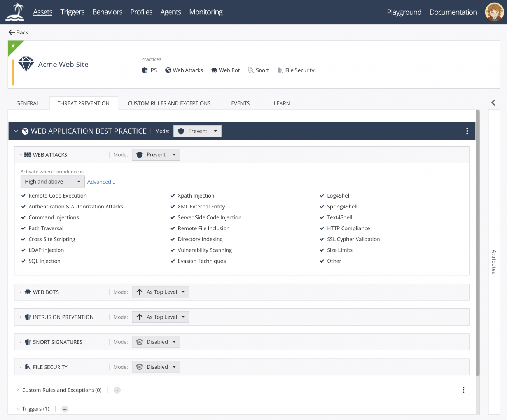
Task: Open the Profiles menu
Action: tap(141, 12)
